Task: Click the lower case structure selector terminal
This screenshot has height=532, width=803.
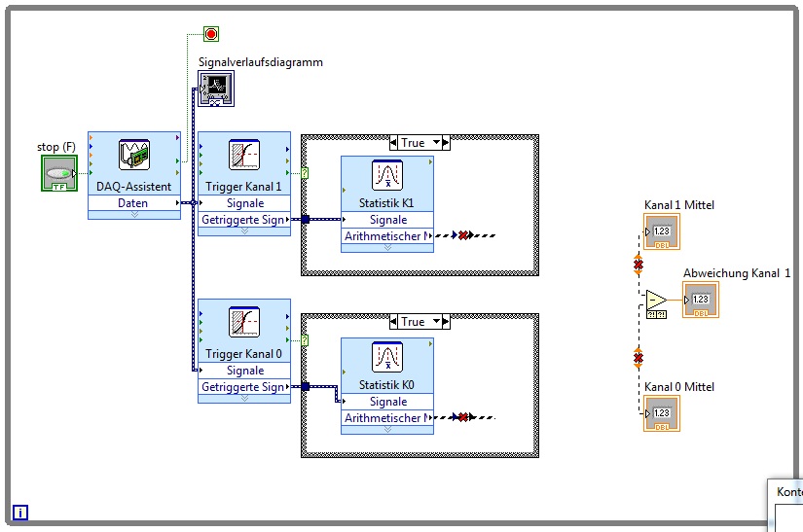Action: pyautogui.click(x=305, y=340)
